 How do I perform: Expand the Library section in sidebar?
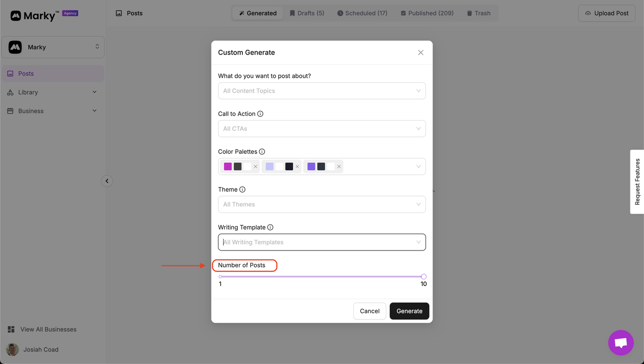(52, 92)
